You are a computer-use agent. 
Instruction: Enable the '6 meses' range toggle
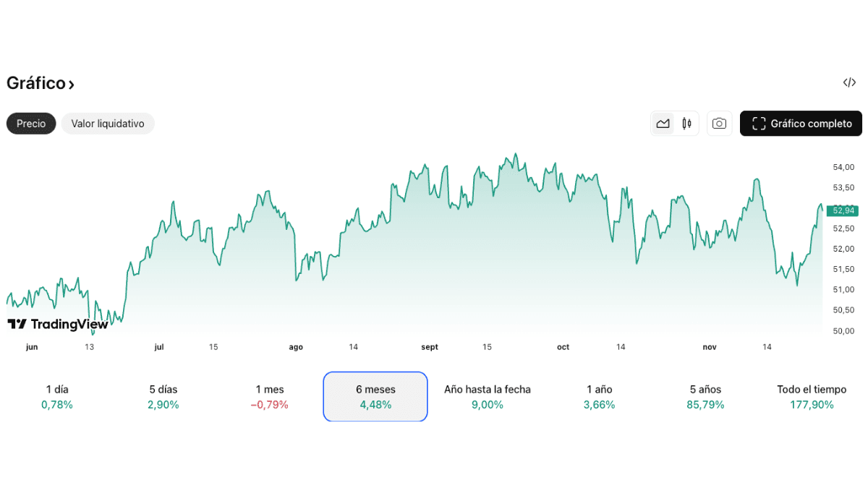click(375, 396)
